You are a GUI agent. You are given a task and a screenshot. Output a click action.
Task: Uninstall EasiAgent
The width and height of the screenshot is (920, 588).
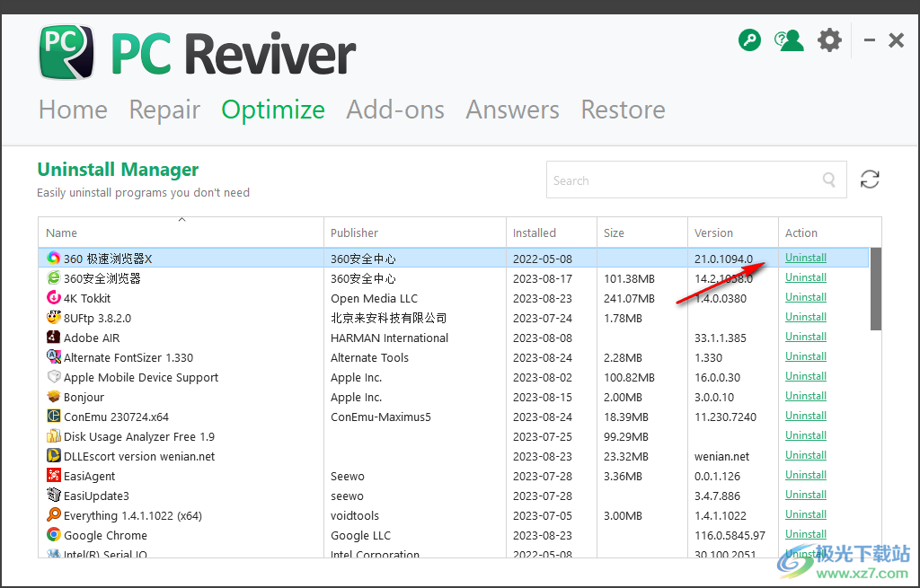point(806,476)
